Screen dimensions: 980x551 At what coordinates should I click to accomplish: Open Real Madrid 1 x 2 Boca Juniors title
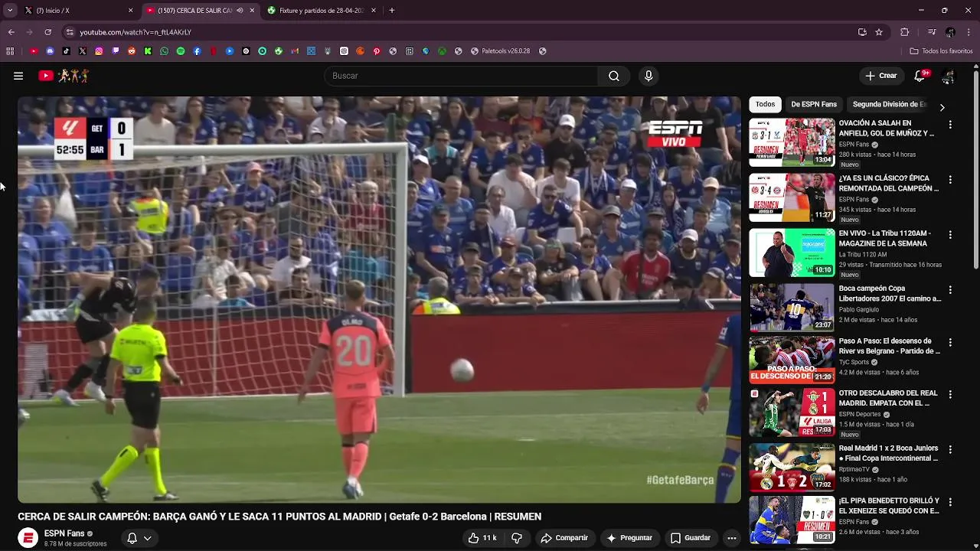pos(888,453)
